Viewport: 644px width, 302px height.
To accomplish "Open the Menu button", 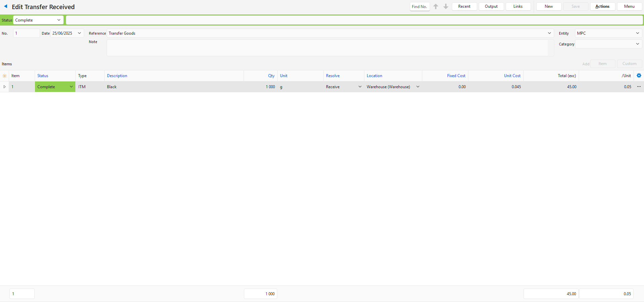I will (629, 6).
